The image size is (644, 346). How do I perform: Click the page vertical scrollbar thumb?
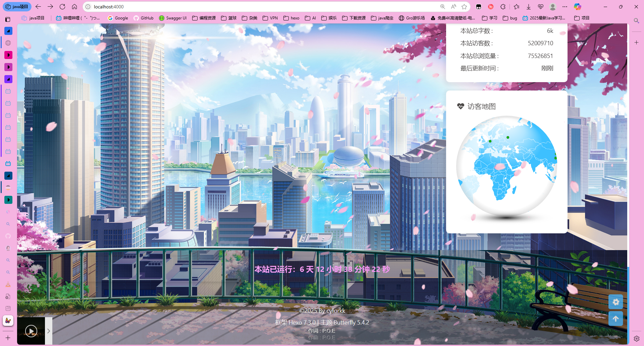point(628,305)
